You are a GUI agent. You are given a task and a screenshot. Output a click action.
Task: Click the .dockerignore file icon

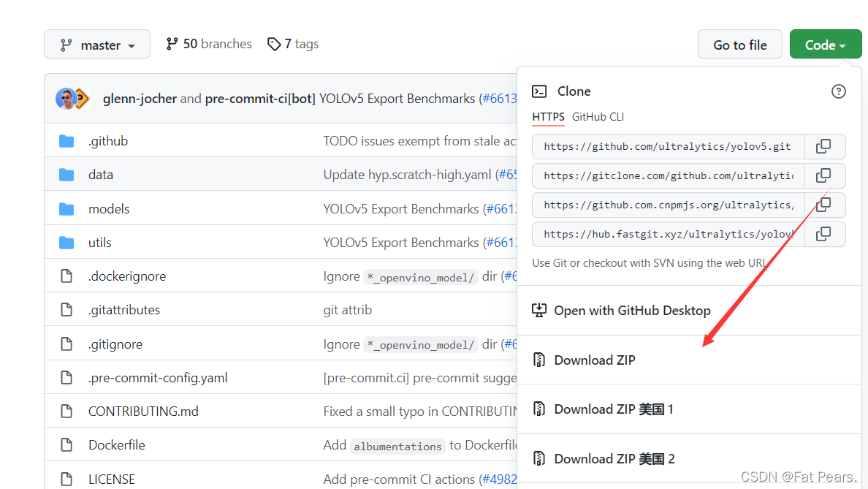pos(66,276)
